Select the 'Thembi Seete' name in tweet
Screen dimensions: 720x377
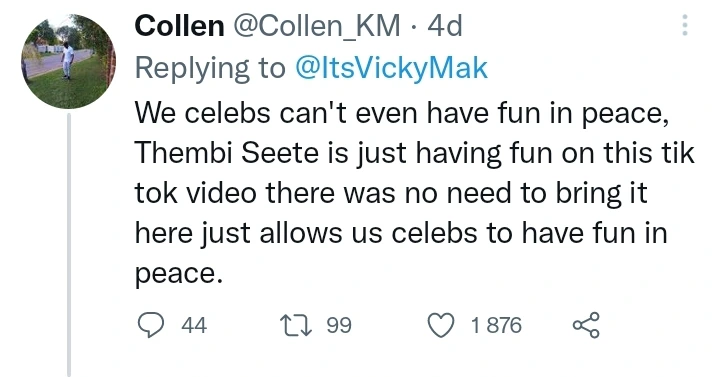point(226,152)
